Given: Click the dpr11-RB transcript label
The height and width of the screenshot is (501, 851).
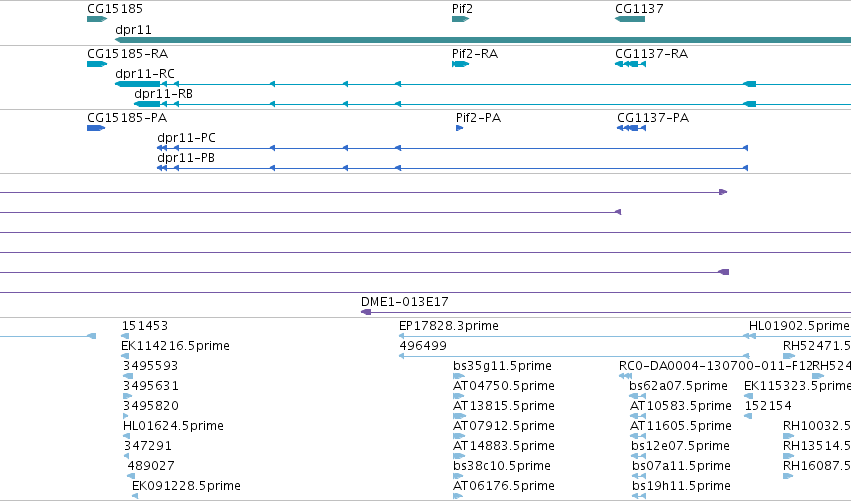Looking at the screenshot, I should coord(163,94).
